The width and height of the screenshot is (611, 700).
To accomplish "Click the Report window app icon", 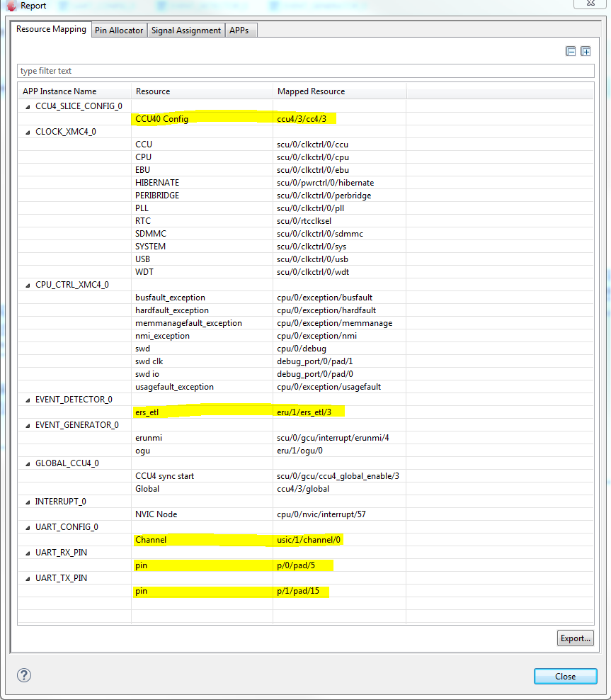I will tap(11, 6).
